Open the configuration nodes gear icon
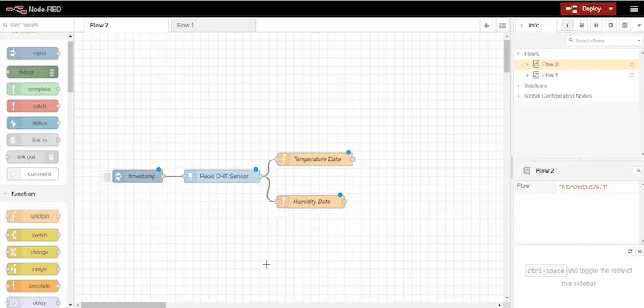Screen dimensions: 644x308 pos(610,26)
